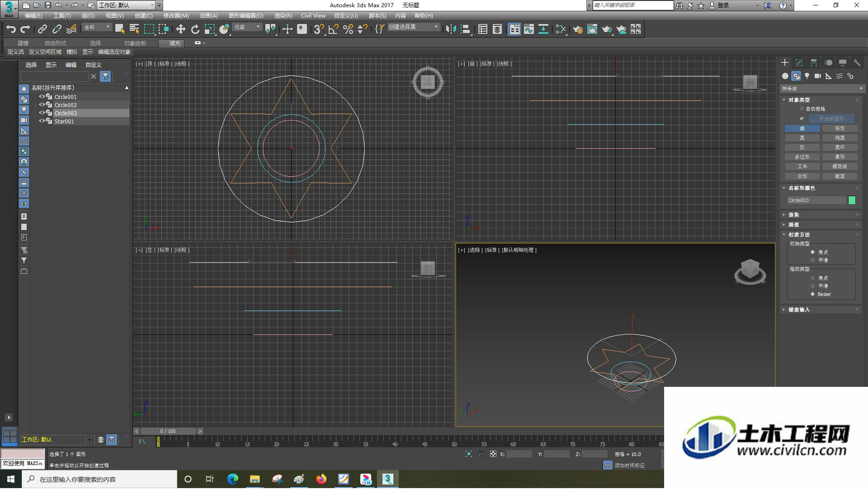
Task: Switch to the 对象绘制 ribbon tab
Action: [135, 43]
